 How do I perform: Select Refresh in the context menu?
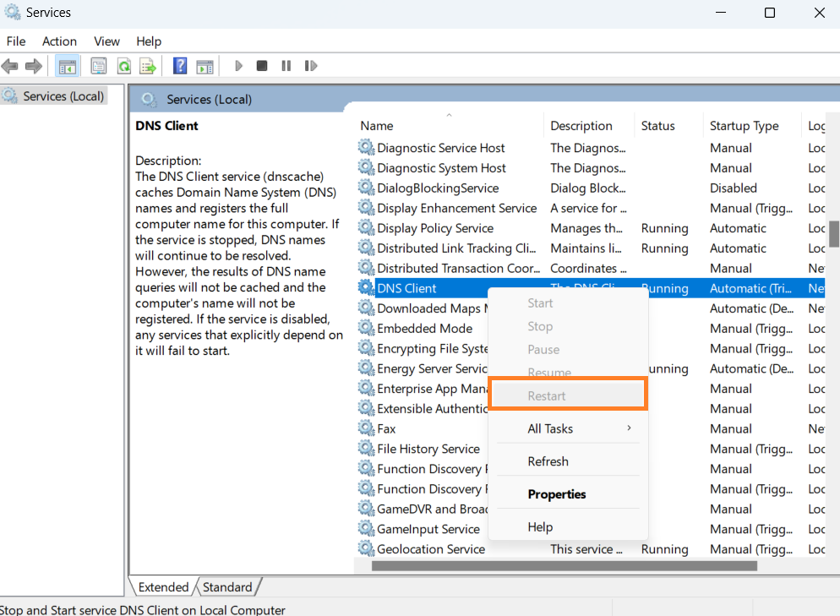coord(548,461)
